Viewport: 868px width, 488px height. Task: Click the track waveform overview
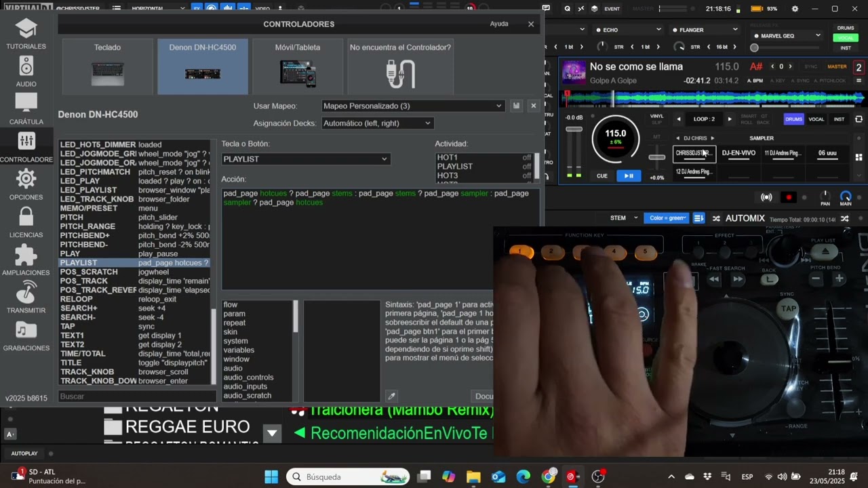tap(713, 98)
